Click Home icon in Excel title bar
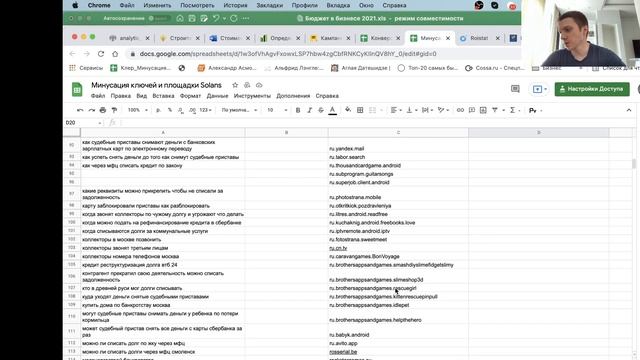The width and height of the screenshot is (640, 360). [x=180, y=18]
